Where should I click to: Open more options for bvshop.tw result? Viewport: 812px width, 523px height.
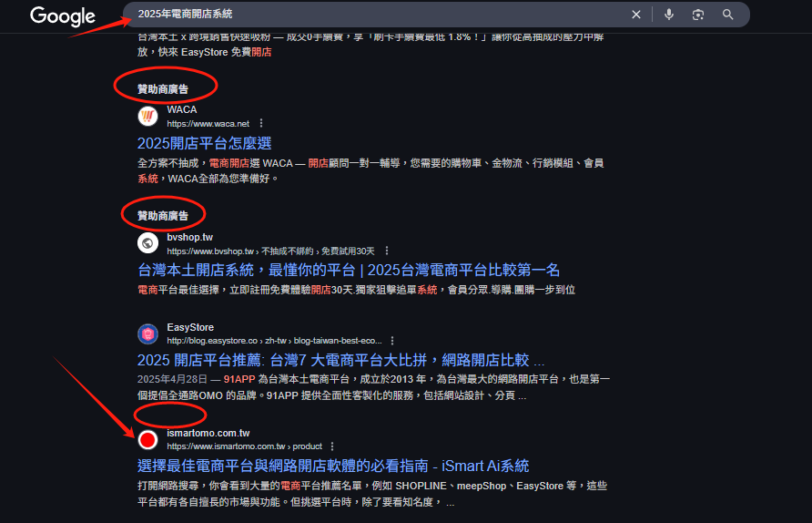tap(387, 251)
